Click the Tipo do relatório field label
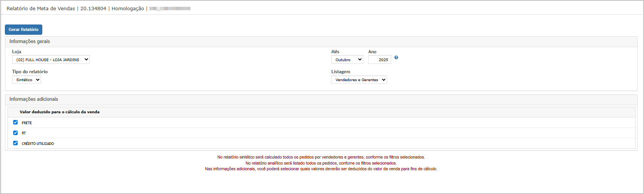 (30, 72)
